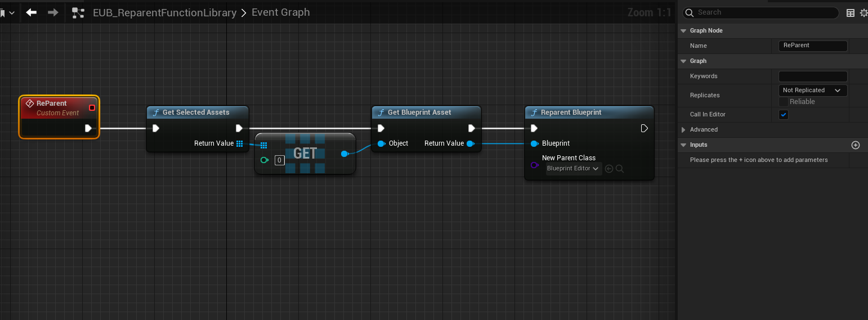The image size is (868, 320).
Task: Click the back navigation arrow
Action: pos(32,12)
